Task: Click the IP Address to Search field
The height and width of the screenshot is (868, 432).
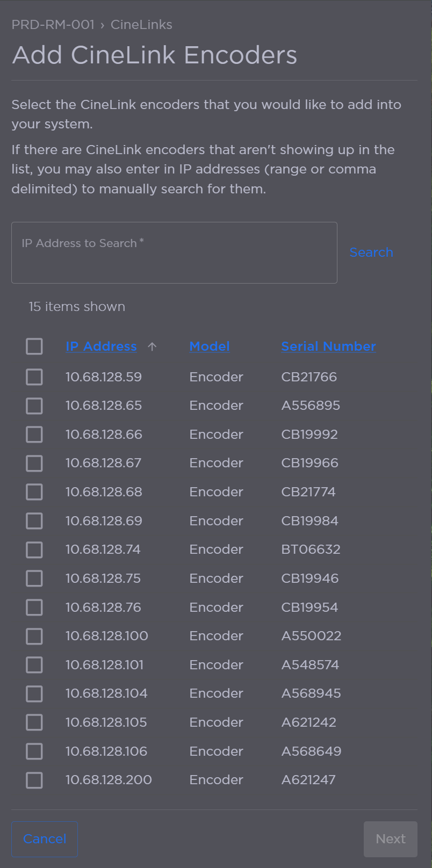Action: pos(174,252)
